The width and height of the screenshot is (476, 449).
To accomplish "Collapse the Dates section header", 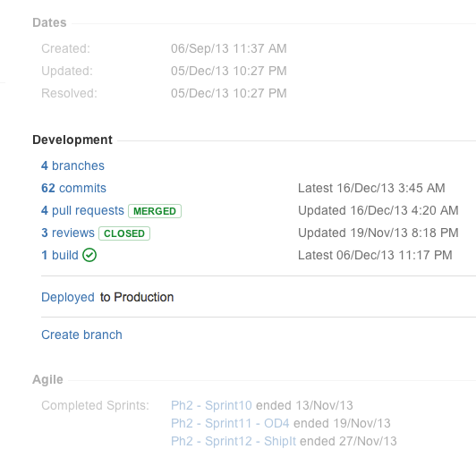I will coord(49,22).
